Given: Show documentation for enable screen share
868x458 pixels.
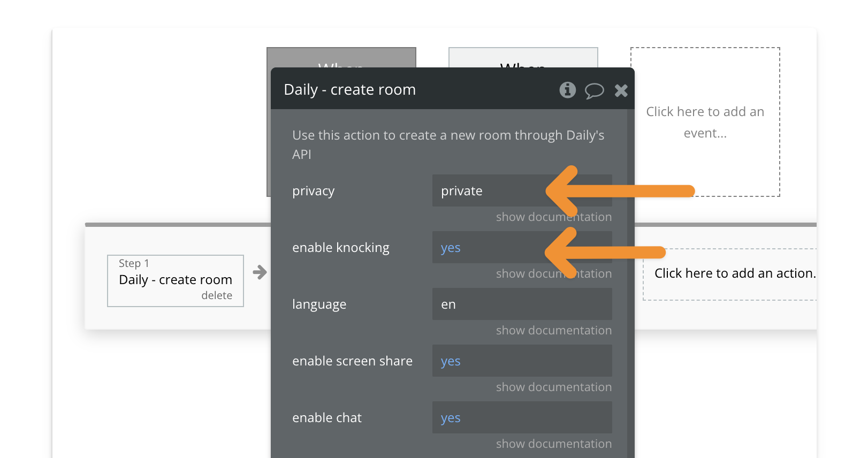Looking at the screenshot, I should pyautogui.click(x=553, y=387).
